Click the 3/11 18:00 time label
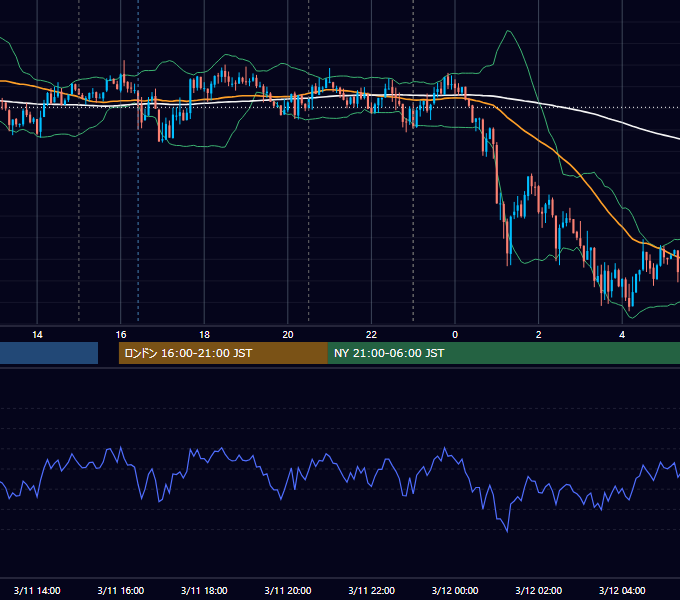The image size is (680, 600). (204, 590)
